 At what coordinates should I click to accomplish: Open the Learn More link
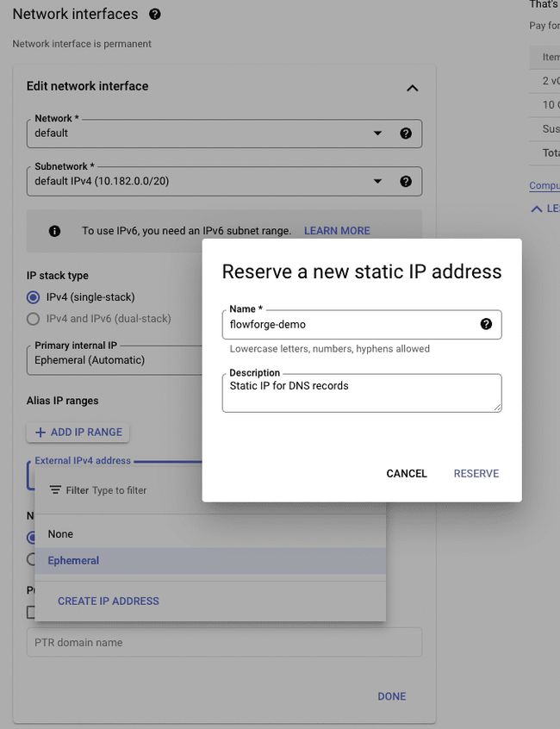coord(337,231)
